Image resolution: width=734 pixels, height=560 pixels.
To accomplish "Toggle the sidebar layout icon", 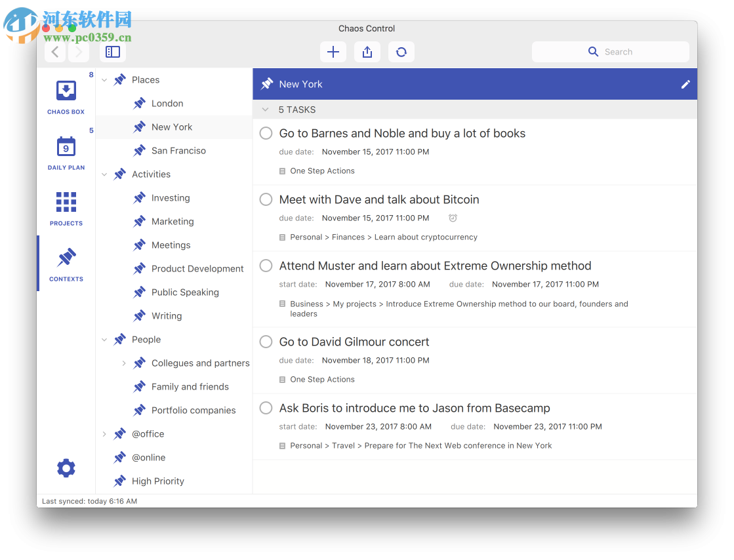I will 113,51.
